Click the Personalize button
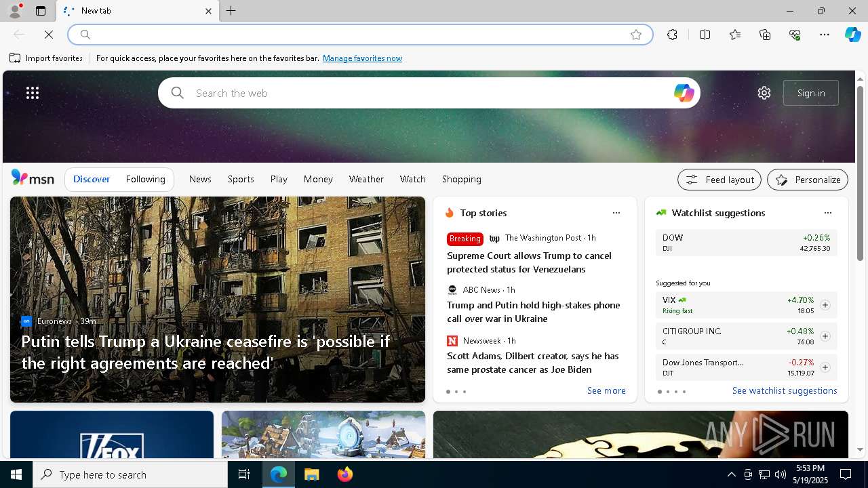Viewport: 868px width, 488px height. [x=808, y=180]
